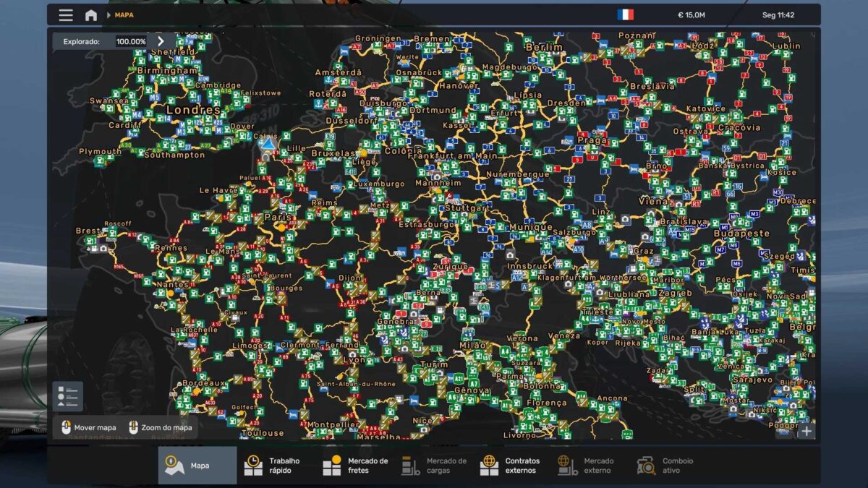Click the Seg 11:42 clock display
Image resolution: width=868 pixels, height=488 pixels.
pyautogui.click(x=778, y=15)
